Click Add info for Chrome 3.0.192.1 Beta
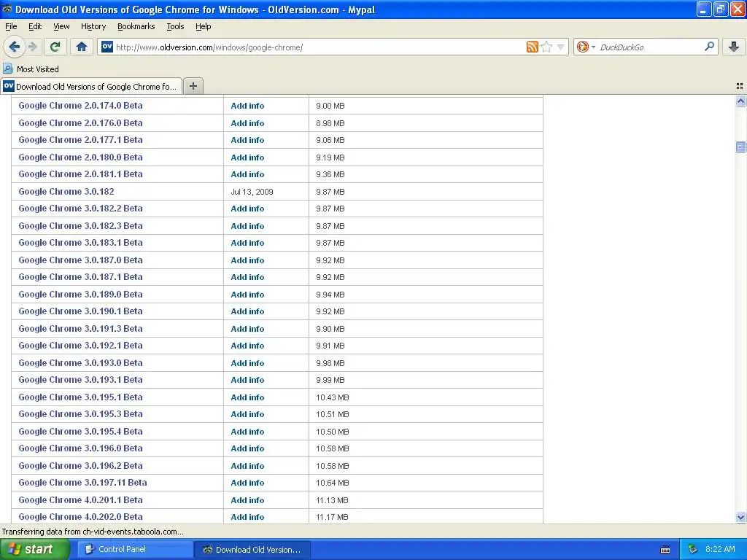This screenshot has height=560, width=747. click(x=247, y=346)
